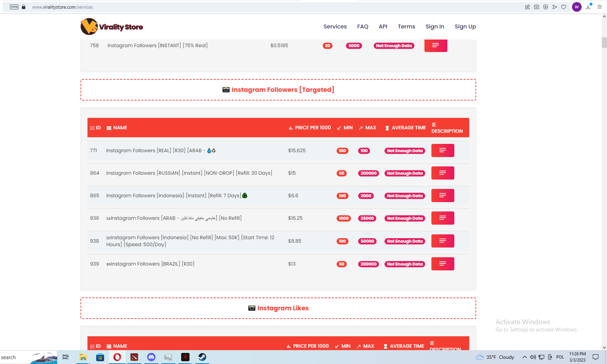Click the send/flow arrow icon in address bar

point(555,7)
